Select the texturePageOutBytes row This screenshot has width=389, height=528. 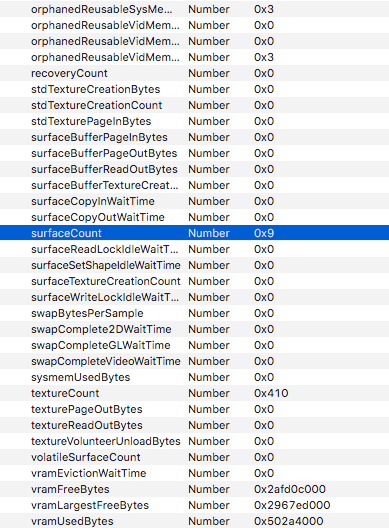click(x=194, y=409)
